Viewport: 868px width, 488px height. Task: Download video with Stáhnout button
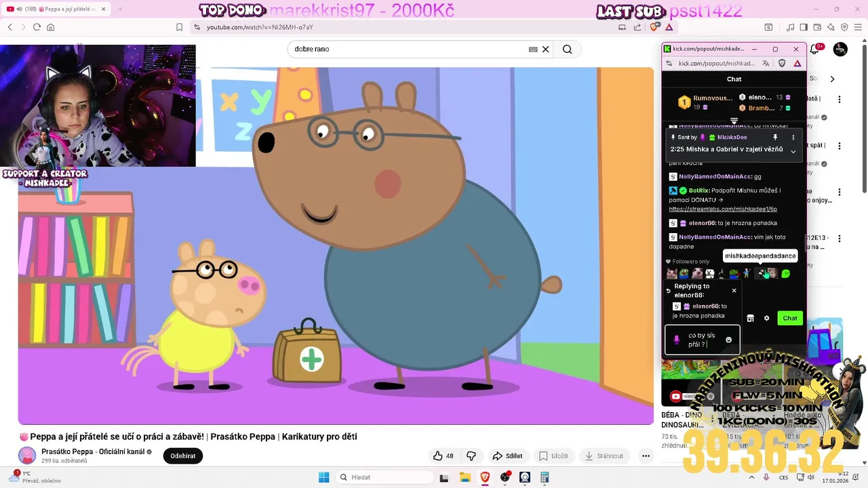click(x=604, y=456)
